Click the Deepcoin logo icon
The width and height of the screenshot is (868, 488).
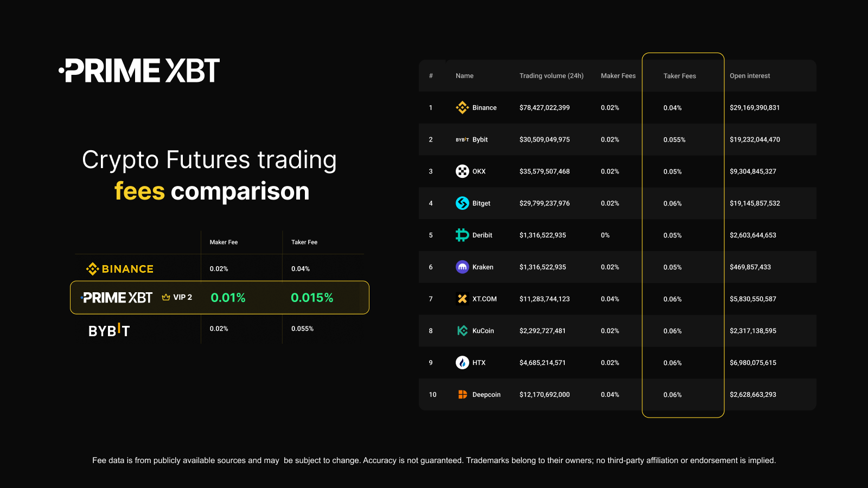[462, 395]
